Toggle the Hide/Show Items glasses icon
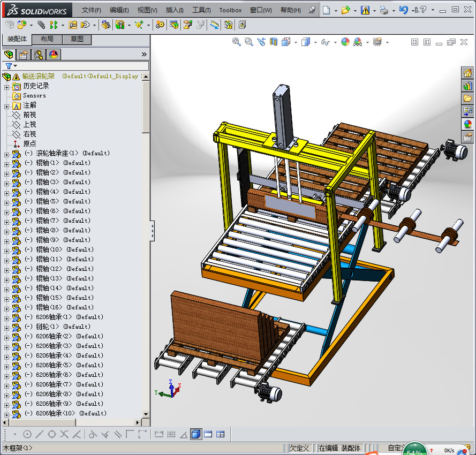The image size is (476, 455). coord(324,42)
